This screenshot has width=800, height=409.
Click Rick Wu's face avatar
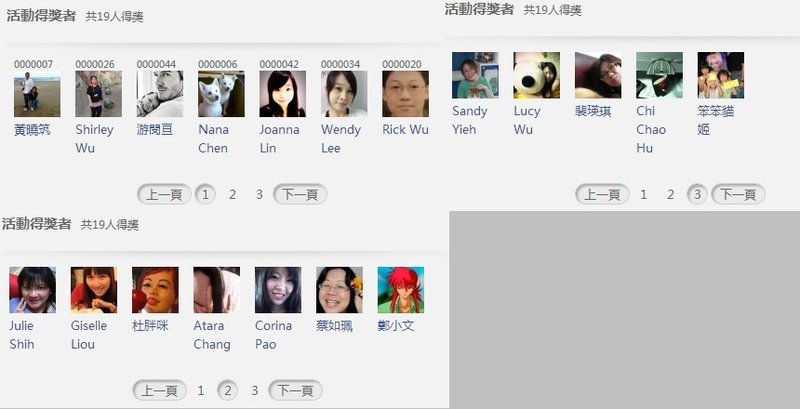point(406,94)
